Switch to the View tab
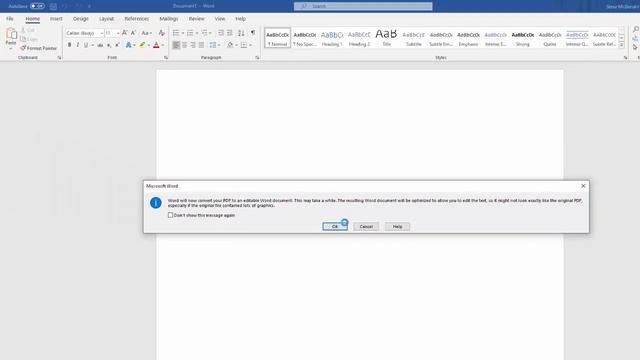The image size is (640, 360). (220, 19)
